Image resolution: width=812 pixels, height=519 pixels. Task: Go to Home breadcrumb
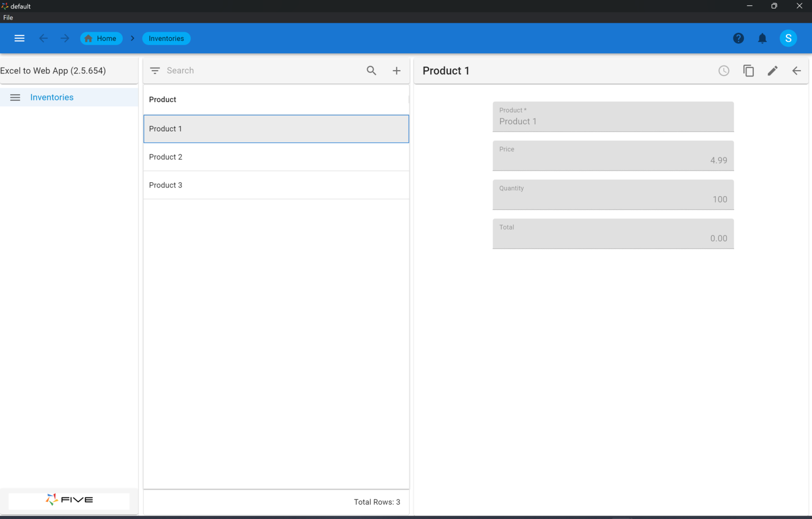101,39
